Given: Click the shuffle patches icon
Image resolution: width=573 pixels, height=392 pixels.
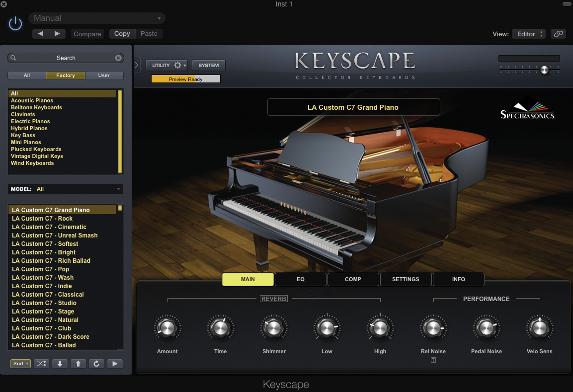Looking at the screenshot, I should coord(42,364).
